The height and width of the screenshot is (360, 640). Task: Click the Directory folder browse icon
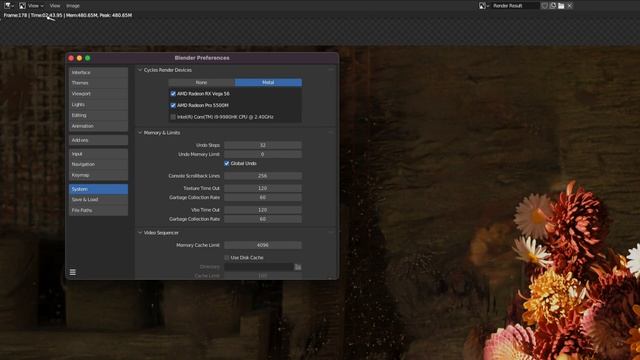click(x=298, y=267)
